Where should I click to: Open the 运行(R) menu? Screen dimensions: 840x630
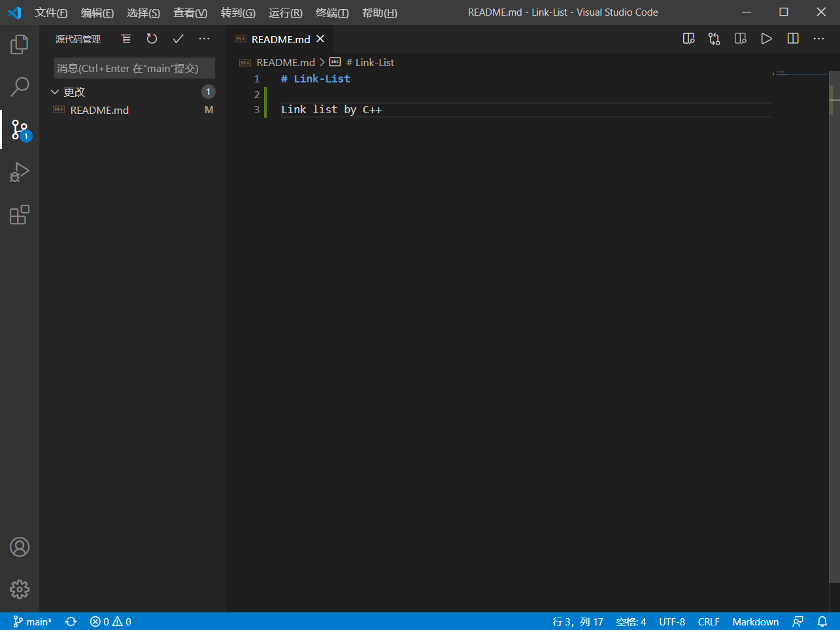click(x=286, y=12)
